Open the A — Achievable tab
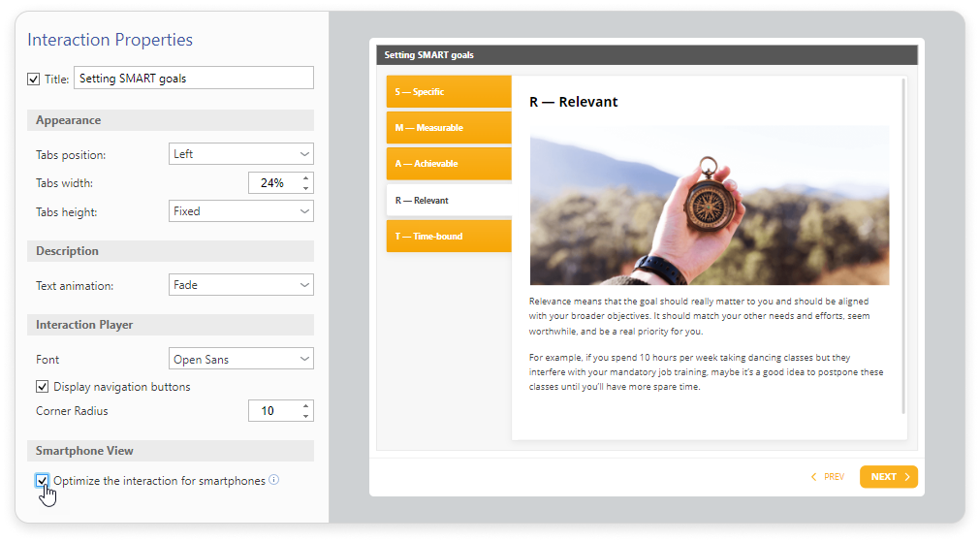The height and width of the screenshot is (542, 980). (x=448, y=164)
